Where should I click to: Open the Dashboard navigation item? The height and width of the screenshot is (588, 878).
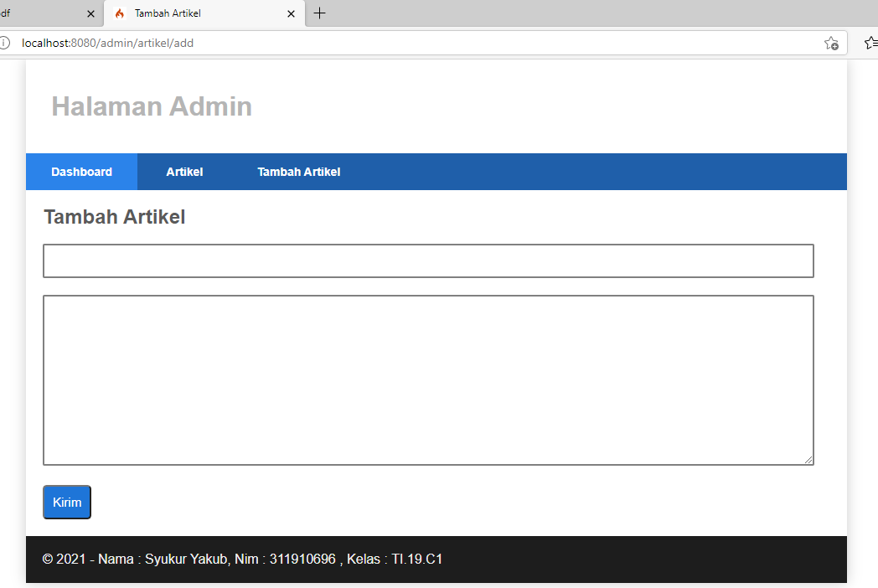[81, 172]
